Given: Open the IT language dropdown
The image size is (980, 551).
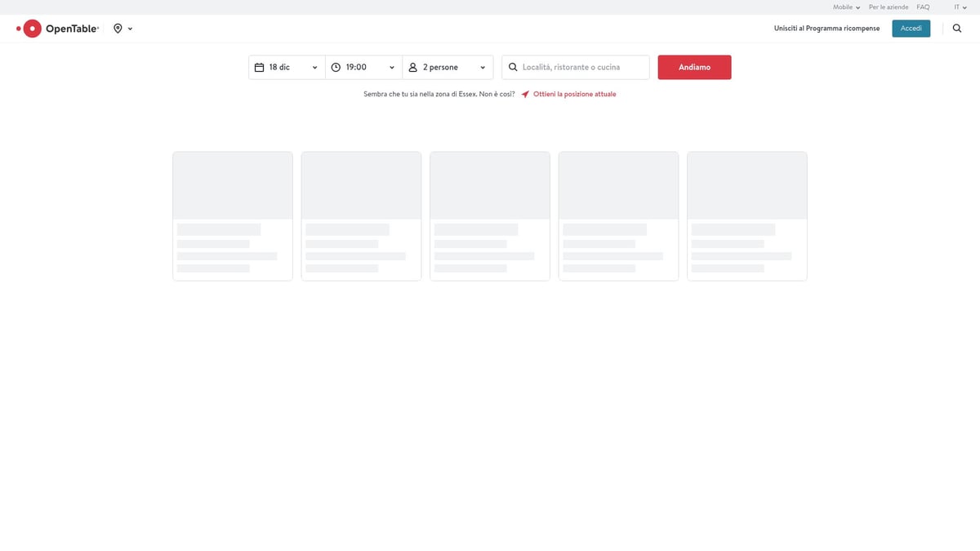Looking at the screenshot, I should pos(959,7).
